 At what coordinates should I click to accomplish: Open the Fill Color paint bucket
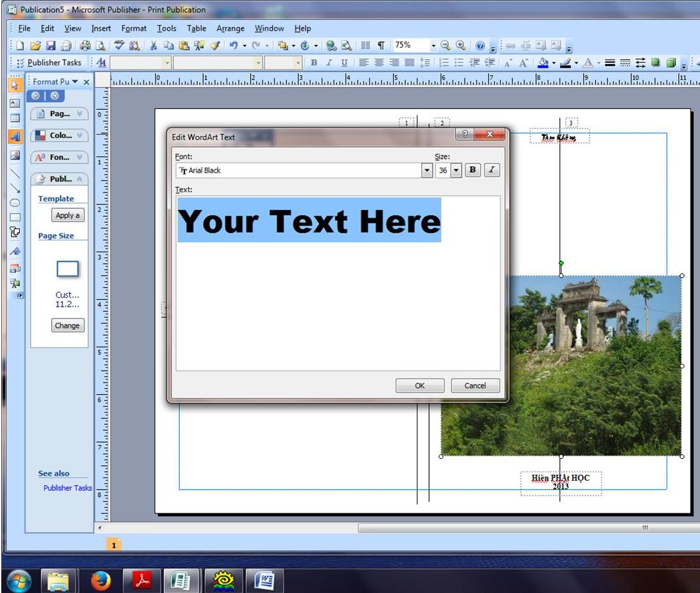click(543, 63)
